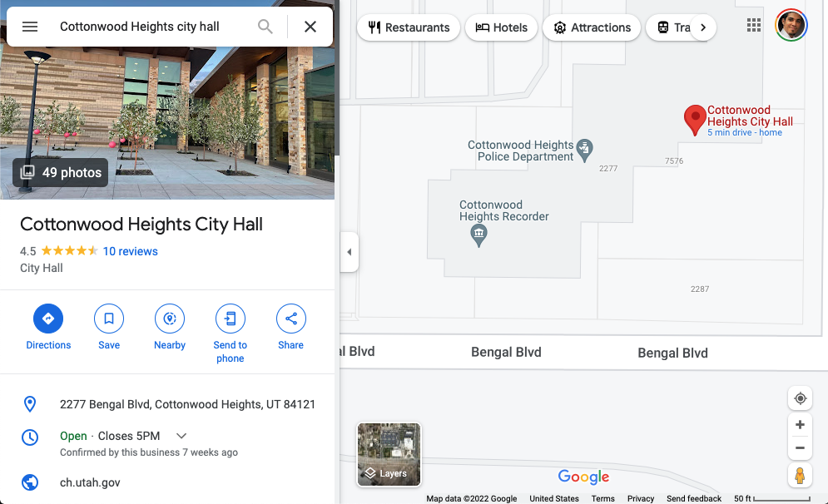Click the 'Send to phone' label text
The height and width of the screenshot is (504, 828).
231,352
